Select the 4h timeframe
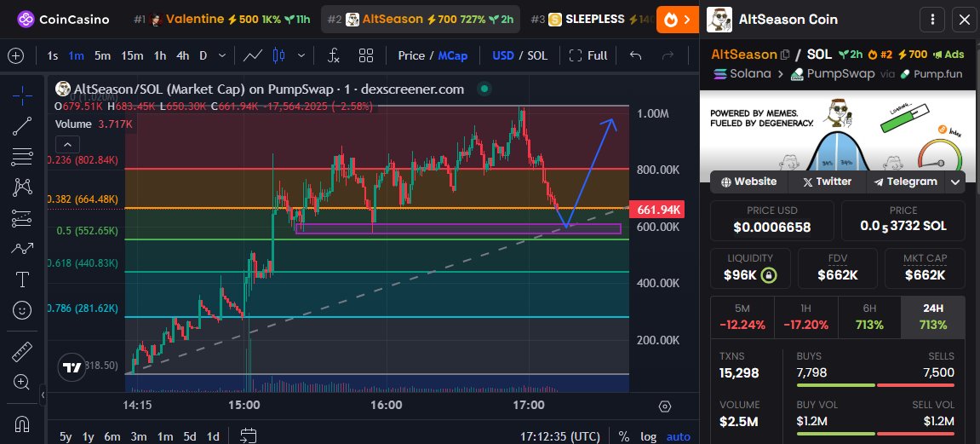Image resolution: width=980 pixels, height=444 pixels. pyautogui.click(x=182, y=55)
